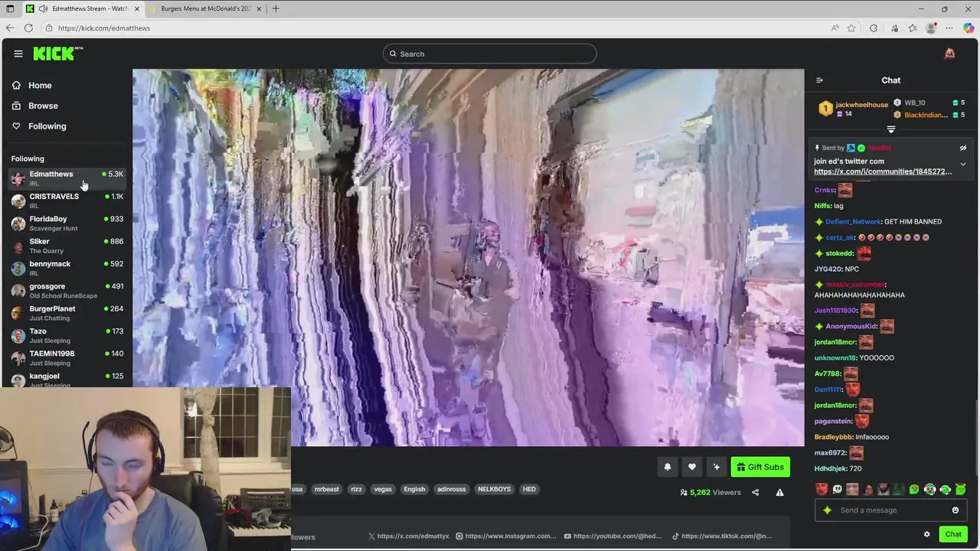
Task: Click the Kick logo
Action: click(57, 53)
